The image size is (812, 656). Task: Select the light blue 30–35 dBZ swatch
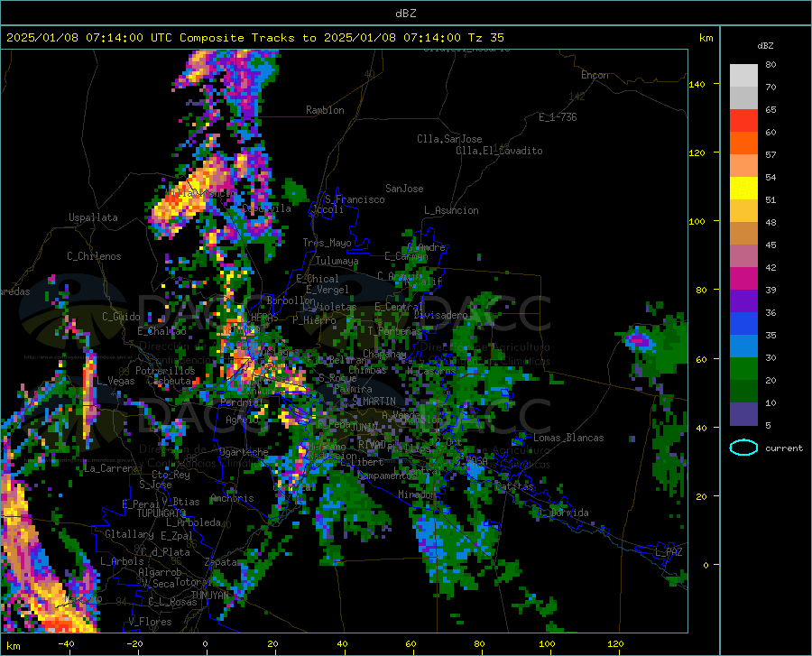click(x=743, y=346)
